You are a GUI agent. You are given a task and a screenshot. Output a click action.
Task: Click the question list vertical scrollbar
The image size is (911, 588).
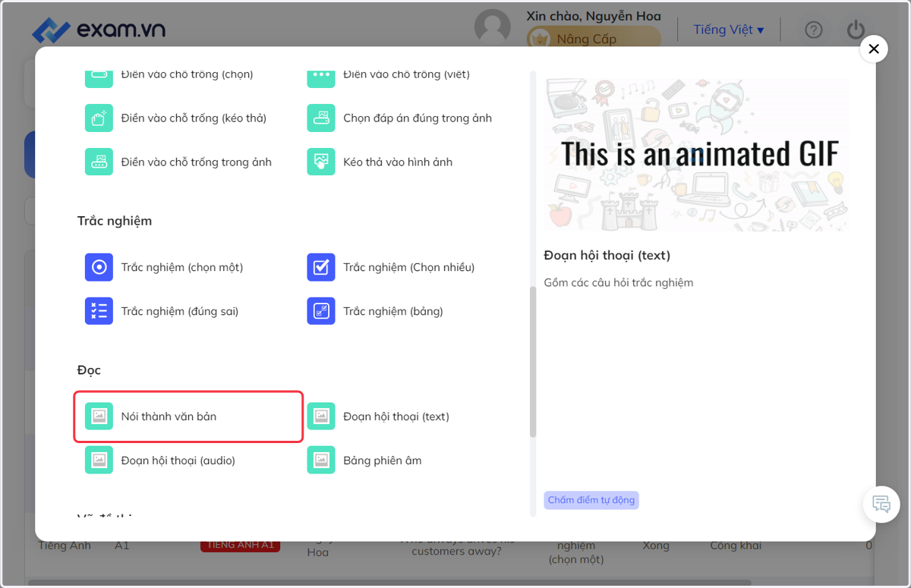[x=533, y=362]
